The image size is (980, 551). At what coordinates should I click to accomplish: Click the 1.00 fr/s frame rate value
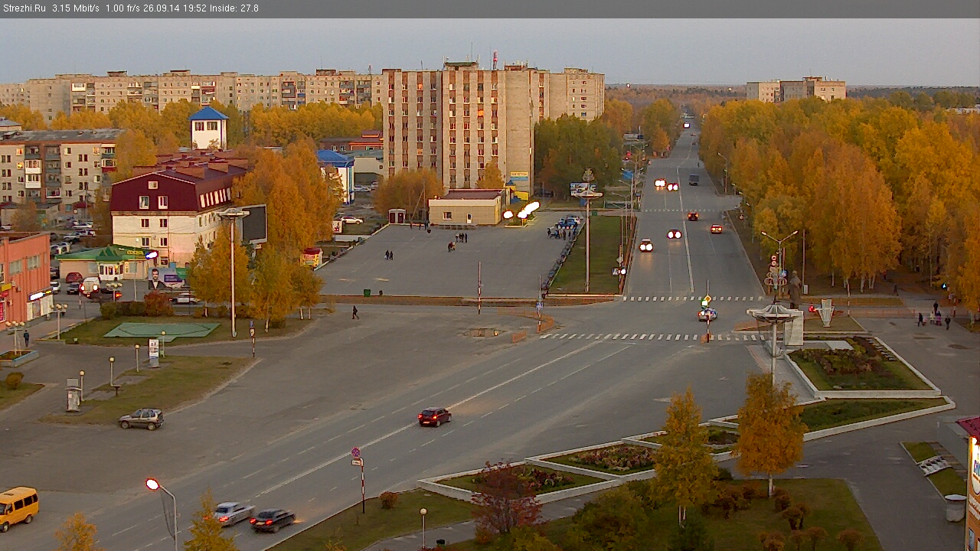pyautogui.click(x=122, y=8)
